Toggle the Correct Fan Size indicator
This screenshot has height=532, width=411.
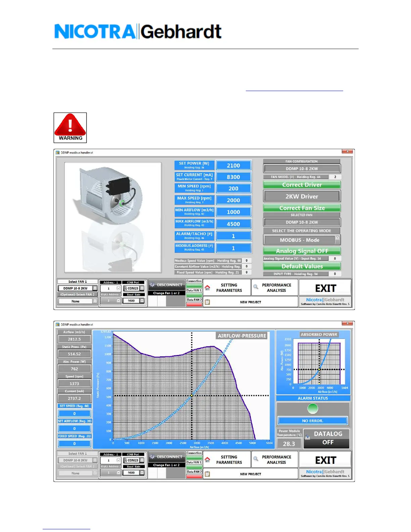[302, 208]
